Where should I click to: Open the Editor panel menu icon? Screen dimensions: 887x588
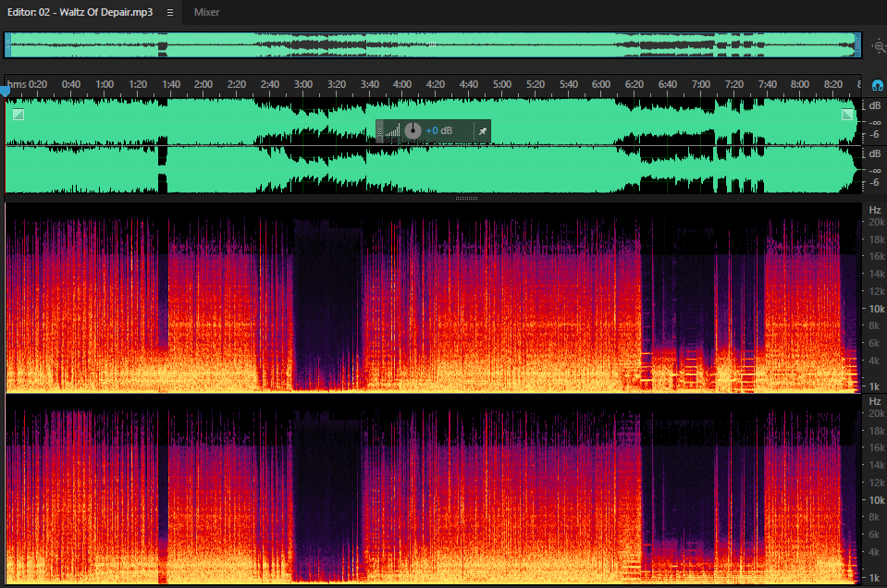pos(169,12)
